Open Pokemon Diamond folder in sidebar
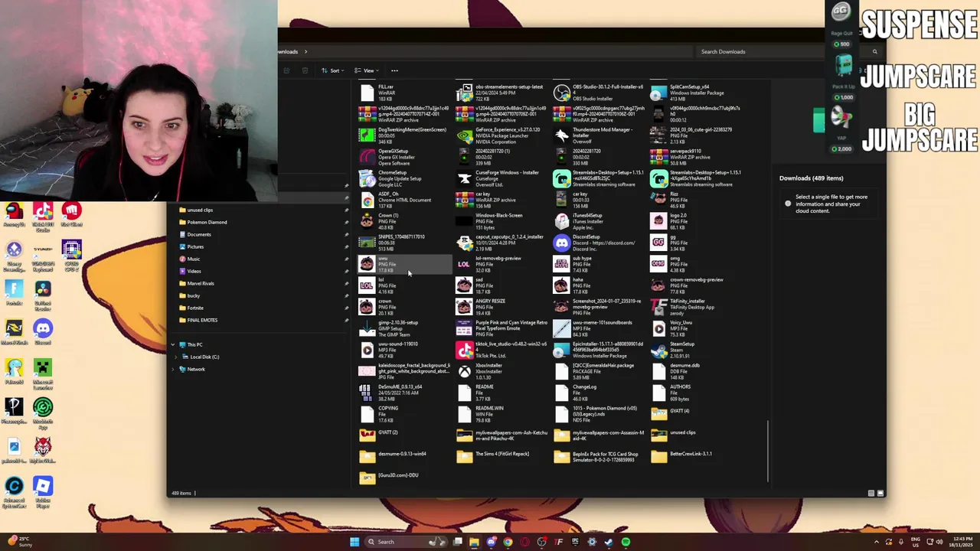 click(x=207, y=222)
